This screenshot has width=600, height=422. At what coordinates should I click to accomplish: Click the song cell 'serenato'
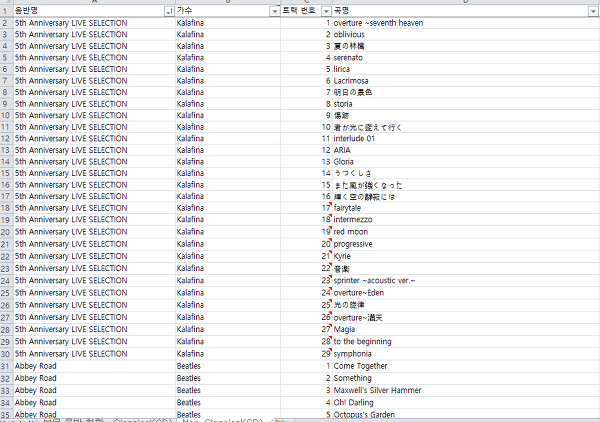coord(465,58)
